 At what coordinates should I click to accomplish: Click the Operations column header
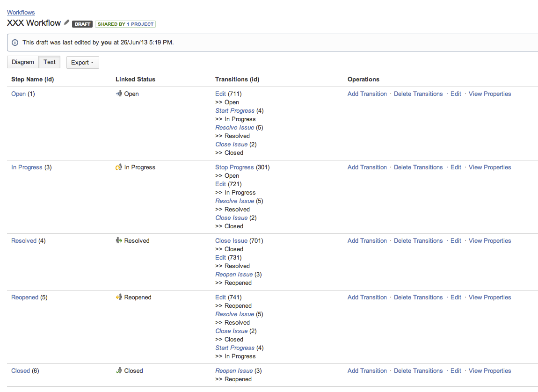[x=364, y=79]
